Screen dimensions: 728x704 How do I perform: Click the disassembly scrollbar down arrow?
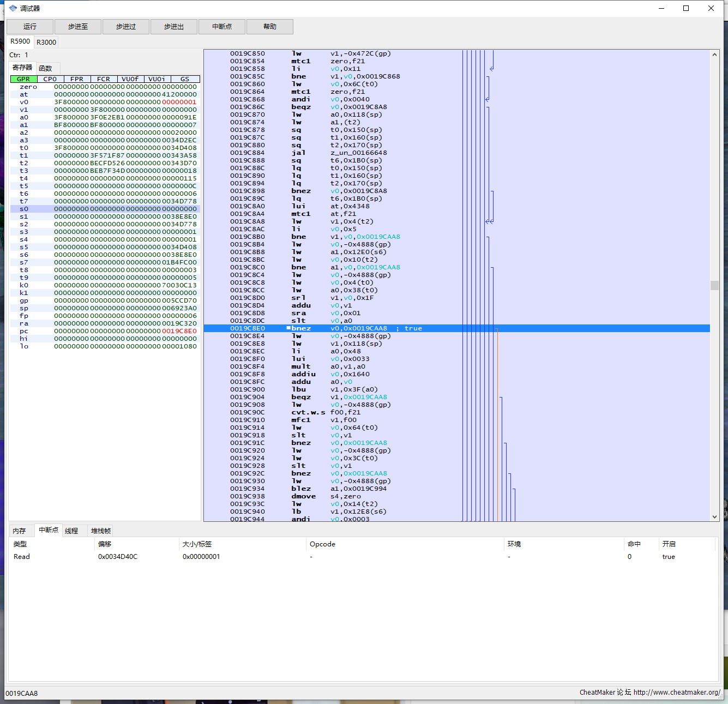pos(714,516)
